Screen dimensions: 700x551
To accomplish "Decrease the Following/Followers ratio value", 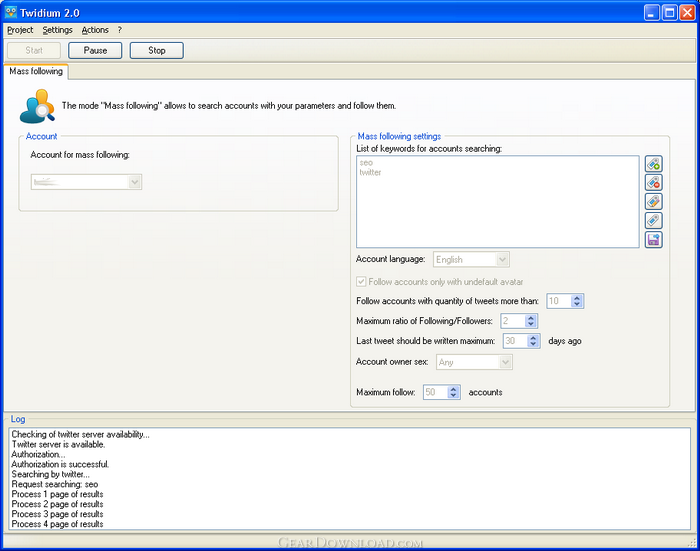I will click(x=530, y=324).
